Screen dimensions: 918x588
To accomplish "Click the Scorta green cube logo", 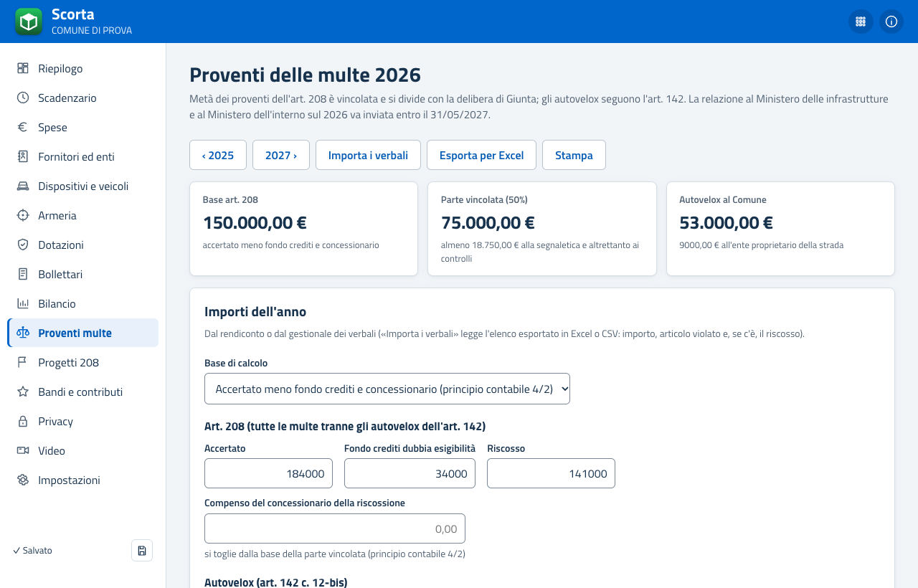I will 29,22.
